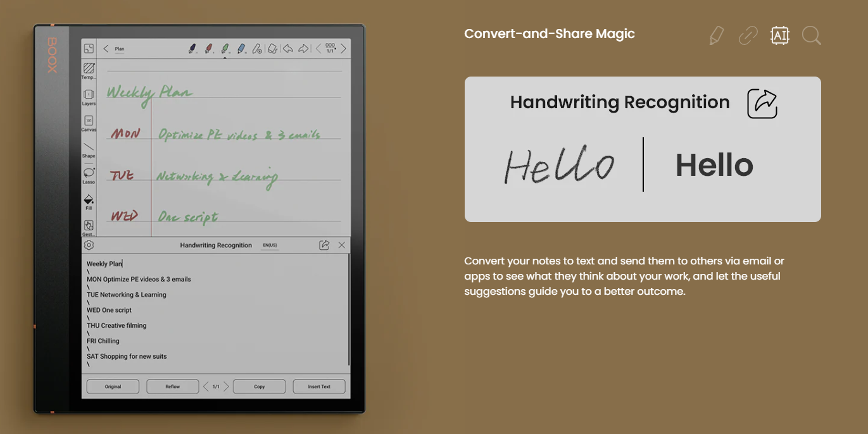This screenshot has width=868, height=434.
Task: Open the Layers panel
Action: tap(89, 95)
